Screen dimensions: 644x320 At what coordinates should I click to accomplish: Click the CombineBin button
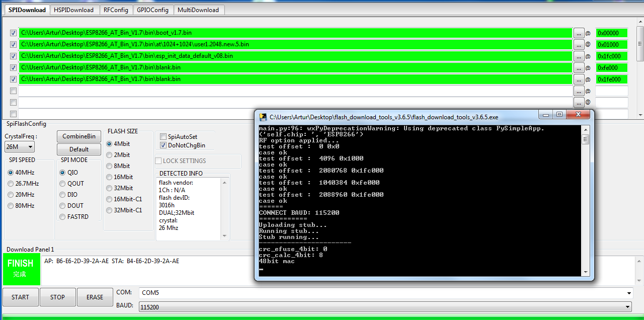(79, 136)
